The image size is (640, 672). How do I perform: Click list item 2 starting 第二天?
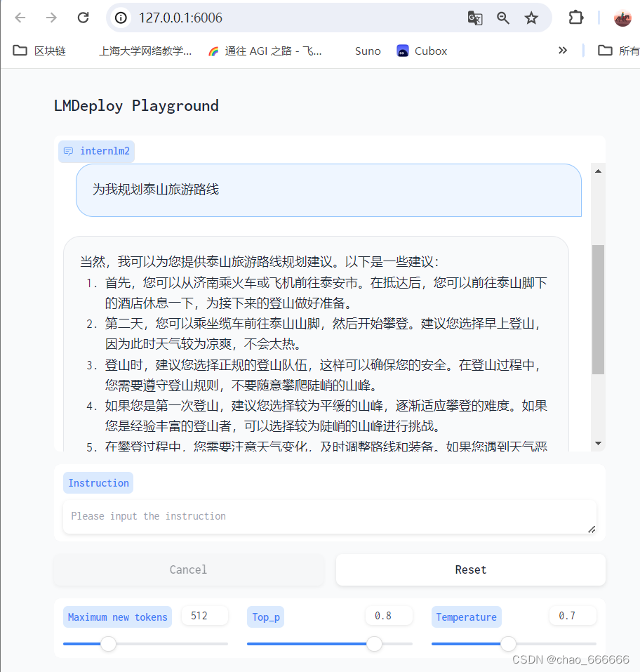pyautogui.click(x=317, y=334)
